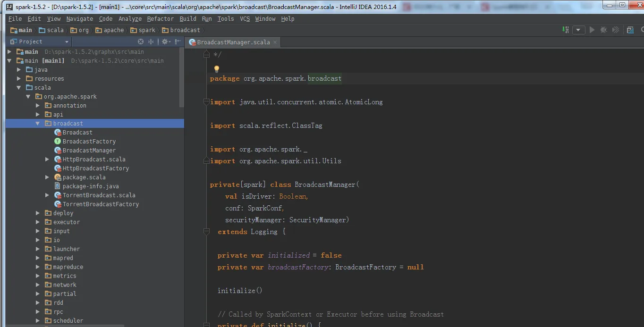Open the run configuration dropdown

[x=579, y=30]
